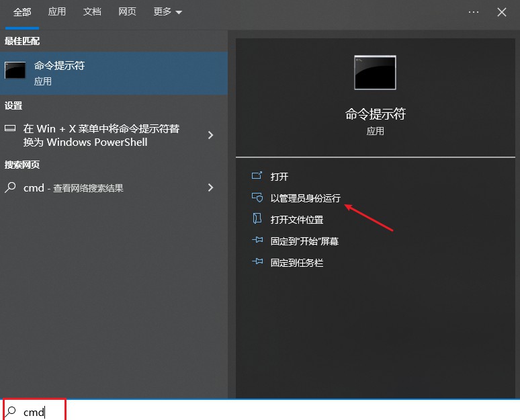The image size is (520, 420).
Task: Click pin icon beside 固定到"开始"屏幕
Action: tap(257, 239)
